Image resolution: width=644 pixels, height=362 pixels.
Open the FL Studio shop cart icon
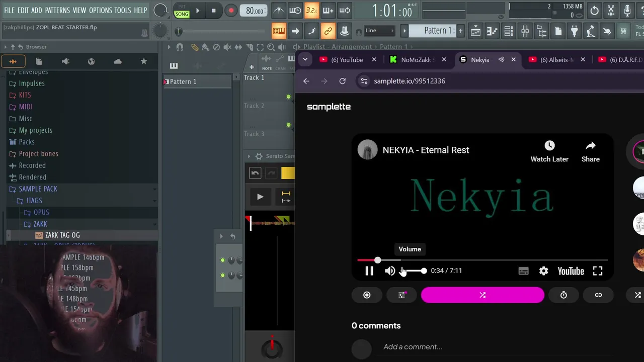tap(623, 31)
